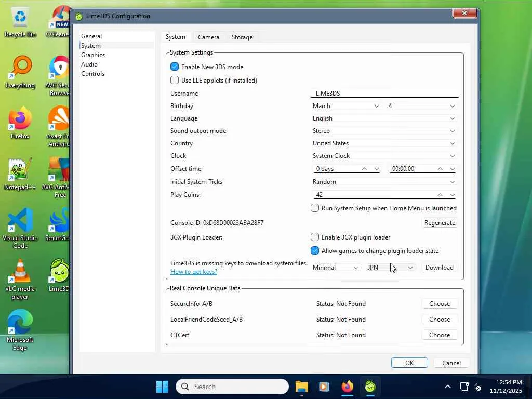Choose the CTCert file
532x399 pixels.
point(440,335)
